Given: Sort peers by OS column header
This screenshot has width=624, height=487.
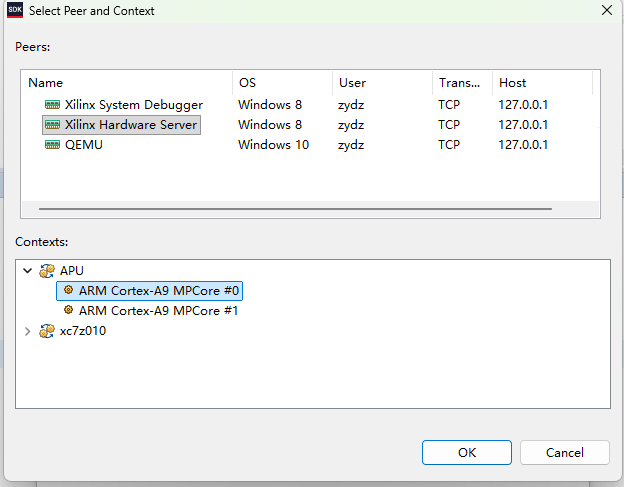Looking at the screenshot, I should click(x=283, y=83).
